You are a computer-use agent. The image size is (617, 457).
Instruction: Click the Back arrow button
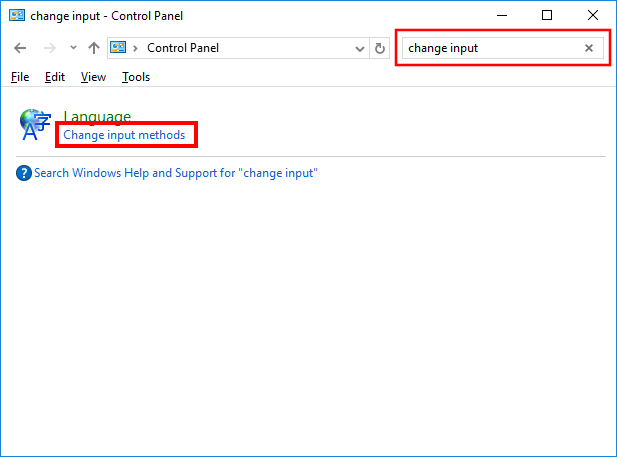20,48
